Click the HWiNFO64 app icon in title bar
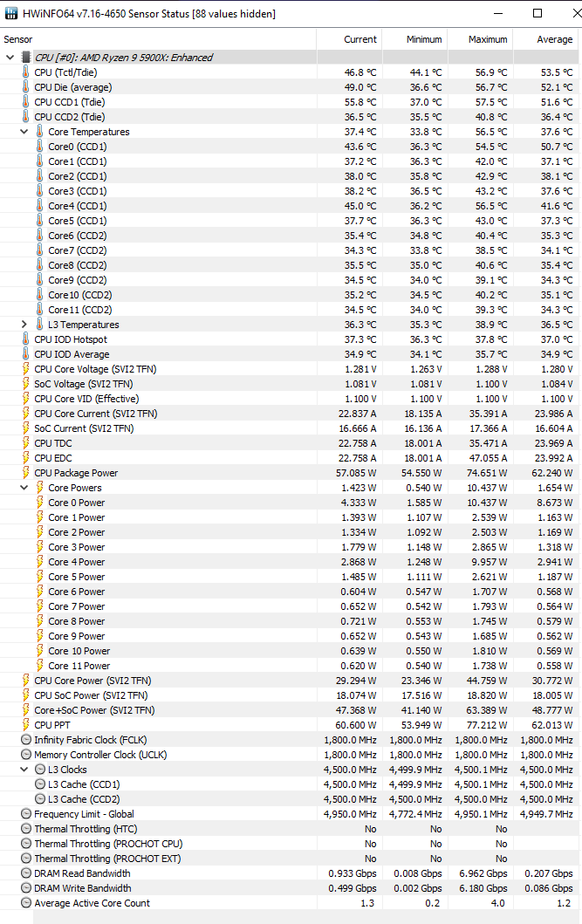582x924 pixels. [10, 14]
